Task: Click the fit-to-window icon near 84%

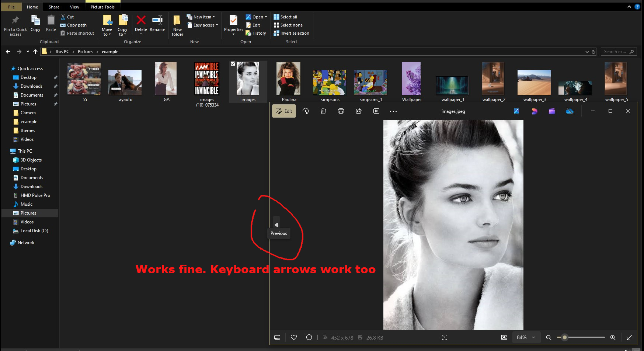Action: point(504,337)
